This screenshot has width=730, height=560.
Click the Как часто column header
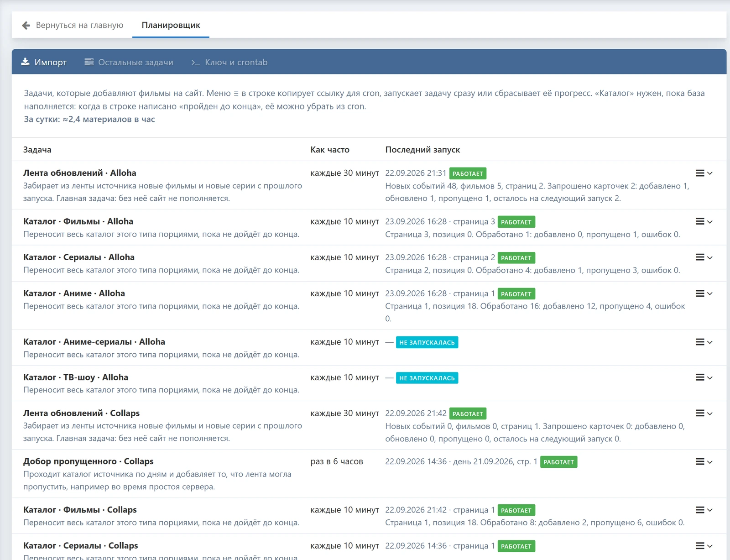coord(330,150)
